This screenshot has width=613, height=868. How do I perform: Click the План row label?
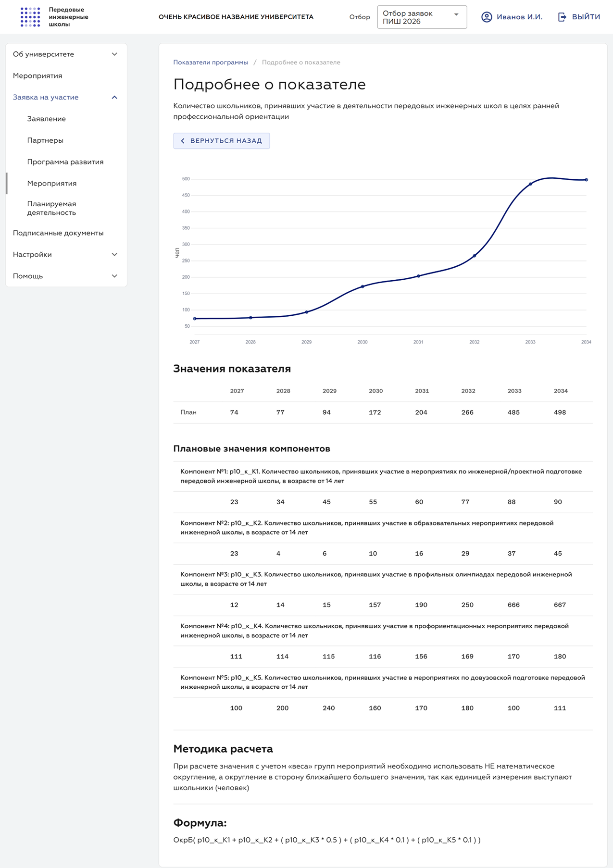point(188,412)
